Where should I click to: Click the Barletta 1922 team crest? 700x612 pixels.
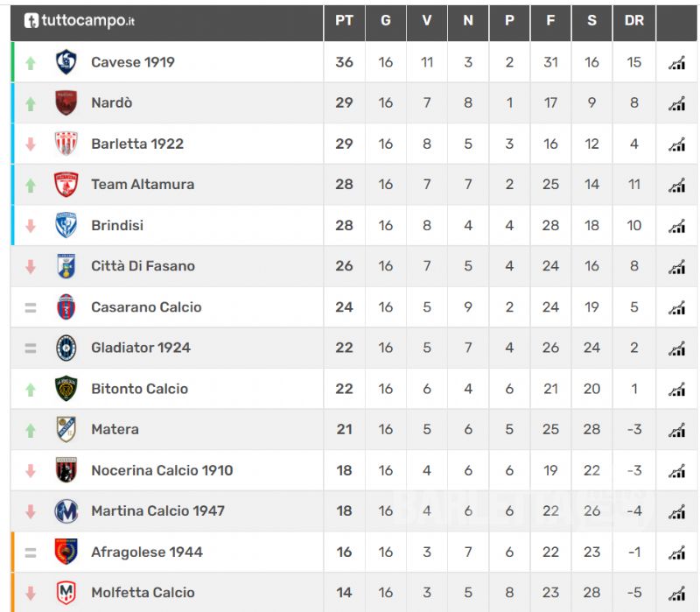(x=66, y=144)
